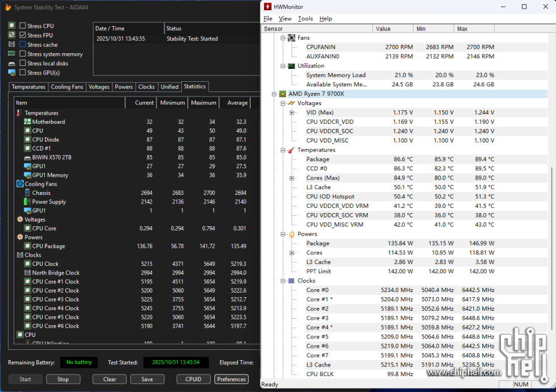Click the BIWIN X570 2TB drive icon
This screenshot has width=556, height=392.
point(27,157)
